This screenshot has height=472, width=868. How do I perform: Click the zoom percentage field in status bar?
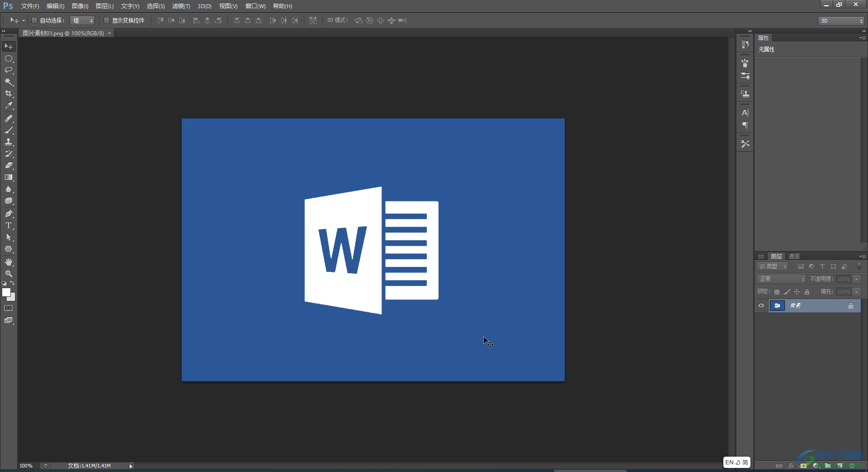point(26,466)
